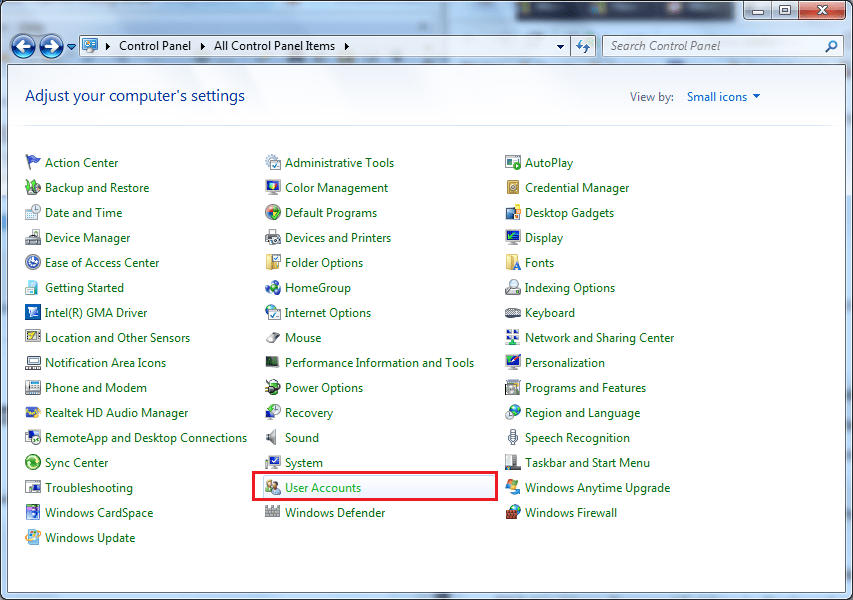
Task: Click the Sync Center green icon
Action: tap(33, 462)
